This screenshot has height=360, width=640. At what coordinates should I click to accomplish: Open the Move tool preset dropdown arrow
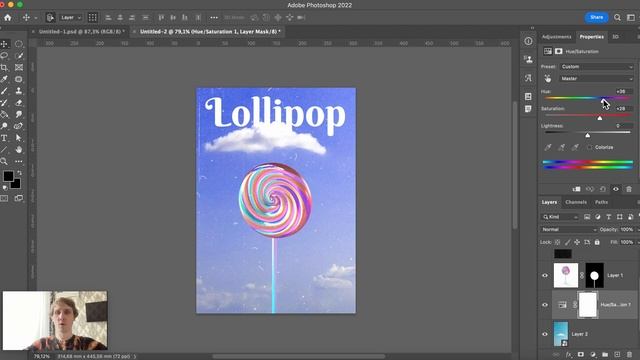(36, 18)
